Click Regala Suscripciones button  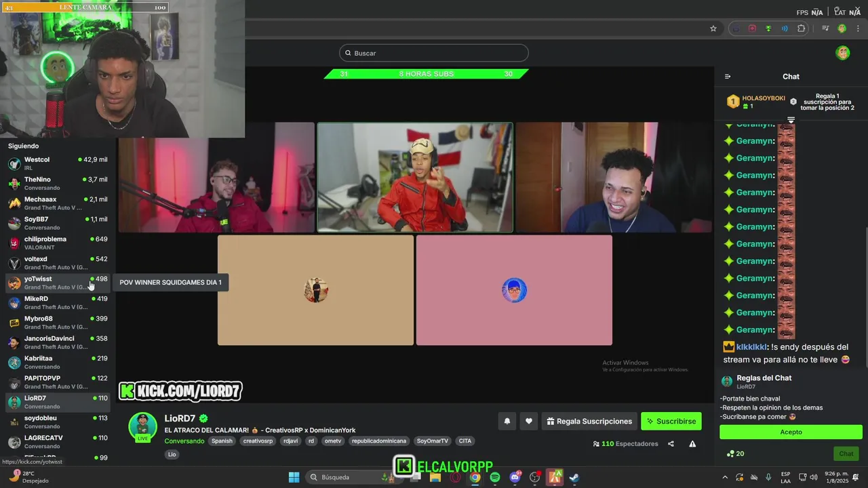pyautogui.click(x=589, y=421)
